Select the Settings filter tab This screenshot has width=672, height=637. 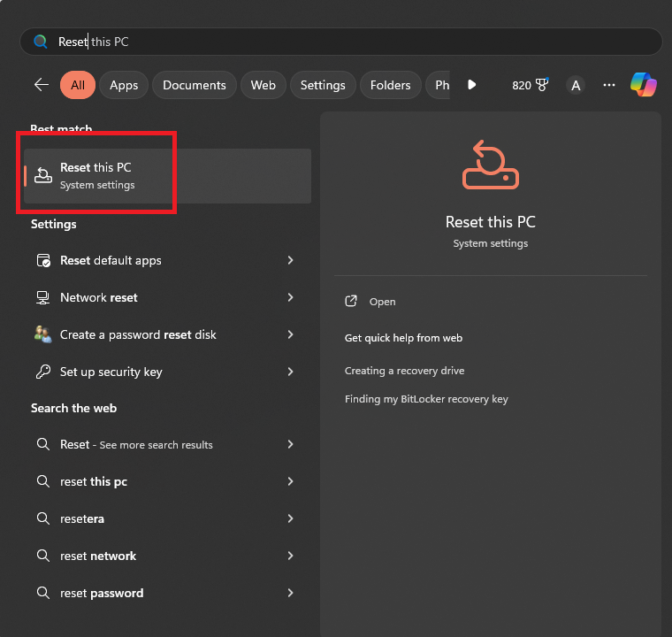coord(323,85)
